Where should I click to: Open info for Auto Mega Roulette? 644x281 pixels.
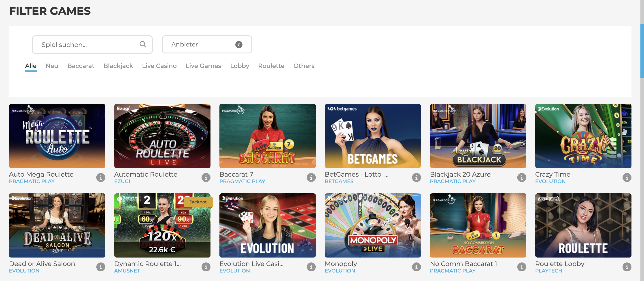pyautogui.click(x=101, y=177)
